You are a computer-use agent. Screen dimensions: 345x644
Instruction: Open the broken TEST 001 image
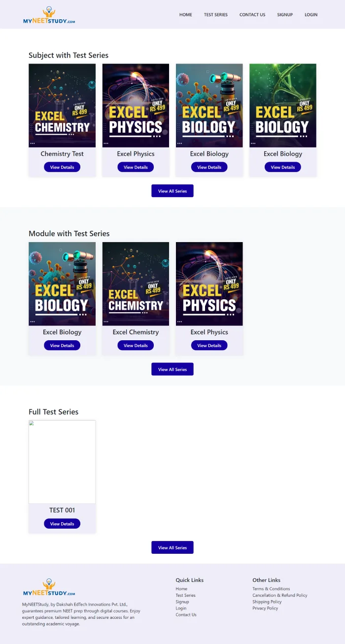pos(62,462)
